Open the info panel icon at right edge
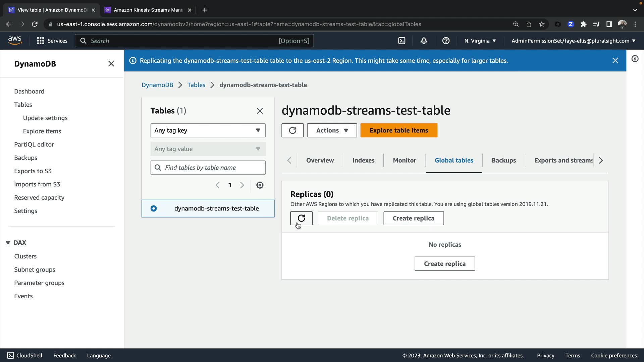644x362 pixels. [x=635, y=59]
